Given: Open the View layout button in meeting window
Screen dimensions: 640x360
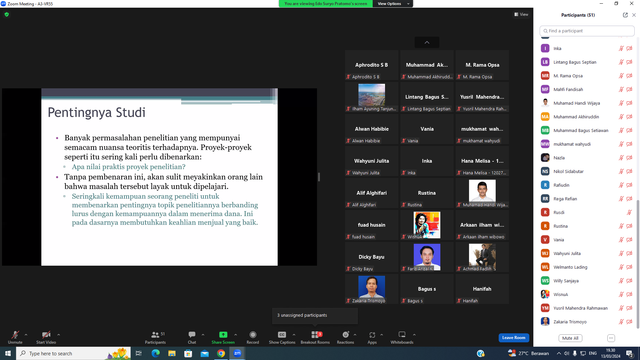Looking at the screenshot, I should click(521, 14).
